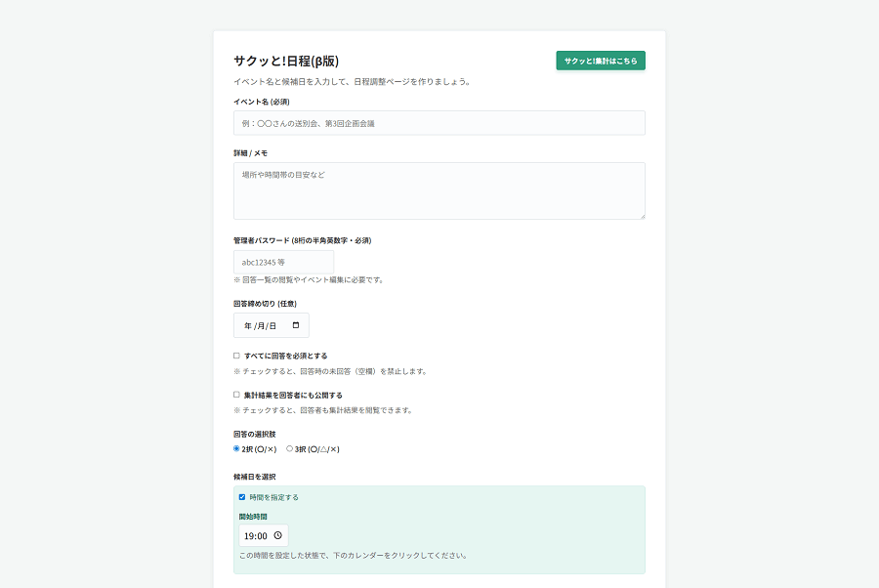Uncheck the 時間を指定する checkbox
The image size is (879, 588).
tap(242, 497)
